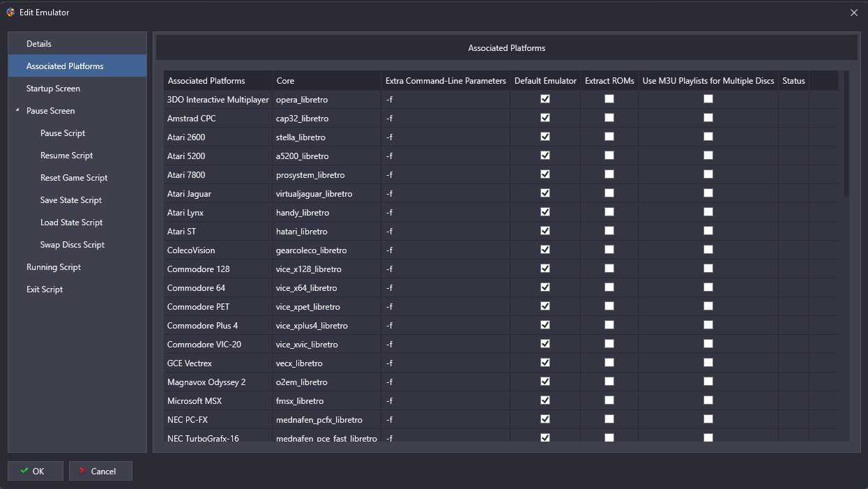Collapse the Pause Screen tree arrow
The image size is (868, 489).
point(17,110)
